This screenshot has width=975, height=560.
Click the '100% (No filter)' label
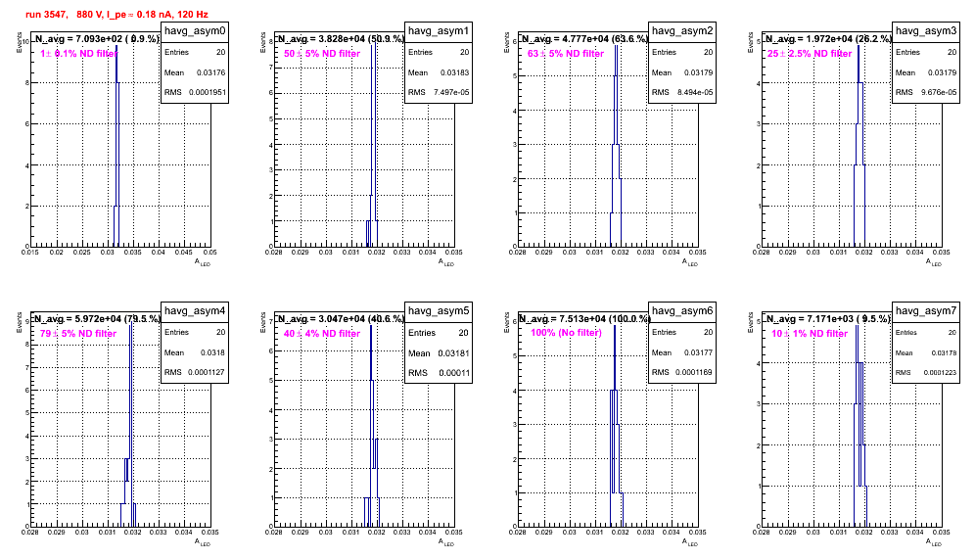(567, 333)
